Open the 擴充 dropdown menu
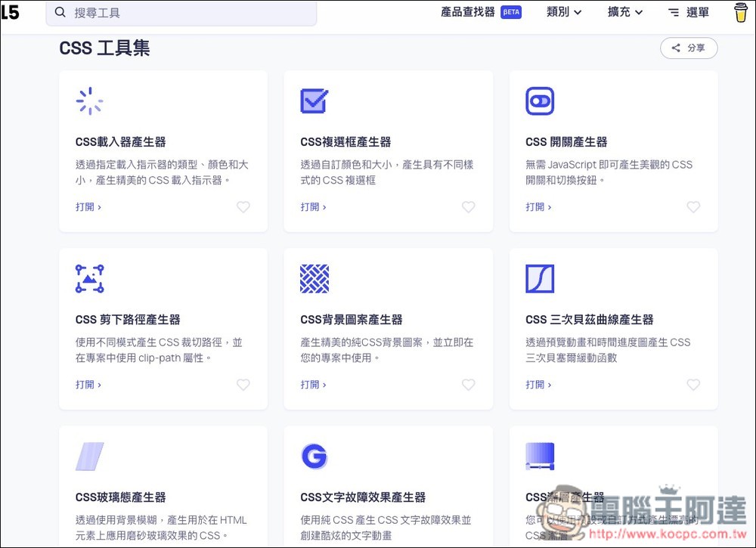The height and width of the screenshot is (548, 756). click(x=624, y=12)
